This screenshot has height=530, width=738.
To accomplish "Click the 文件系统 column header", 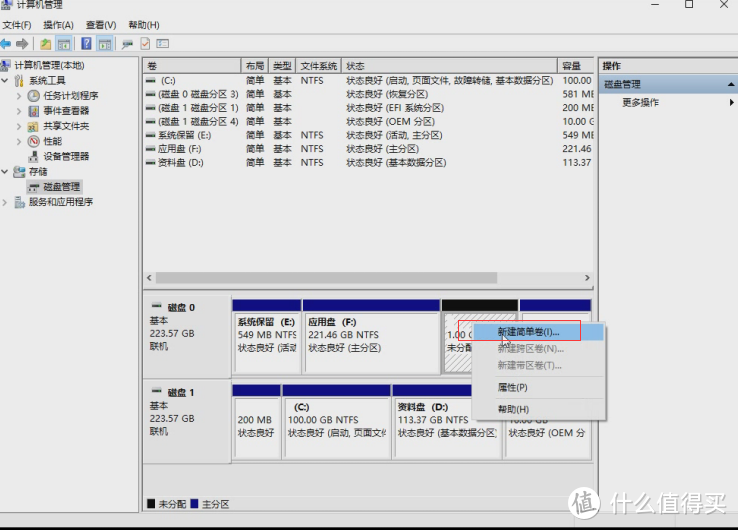I will [x=318, y=65].
